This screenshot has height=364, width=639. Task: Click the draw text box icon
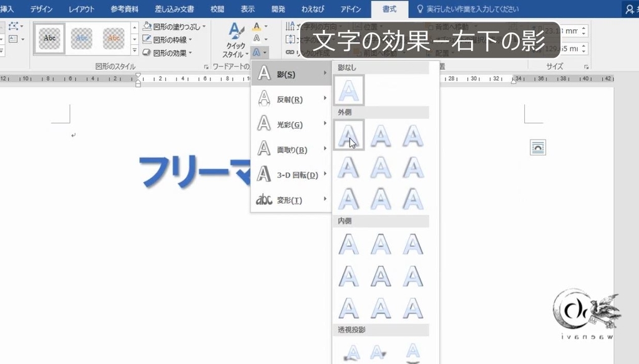pyautogui.click(x=13, y=39)
